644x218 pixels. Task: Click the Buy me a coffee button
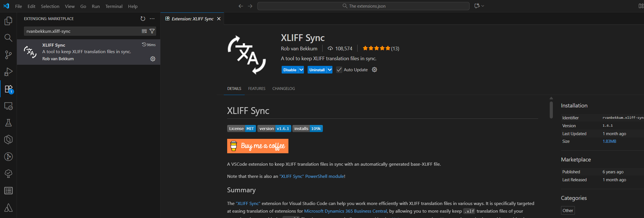tap(258, 146)
